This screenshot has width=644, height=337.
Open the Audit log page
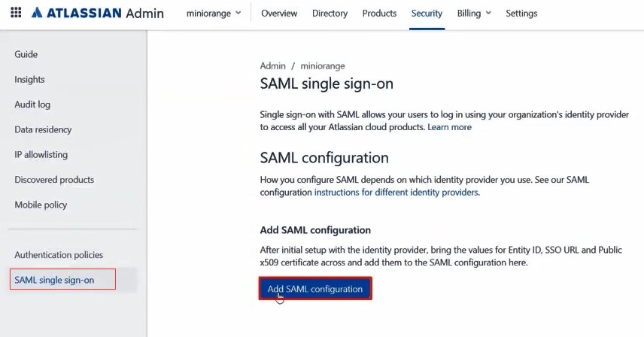coord(32,105)
